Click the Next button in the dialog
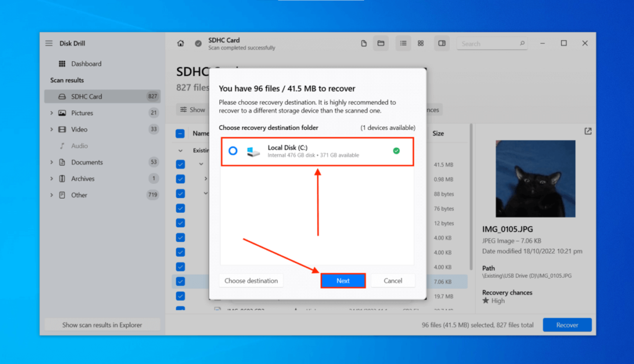The height and width of the screenshot is (364, 634). click(x=343, y=280)
